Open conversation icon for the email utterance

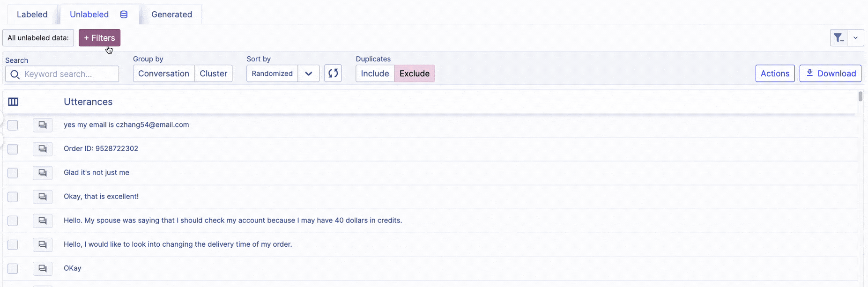(43, 125)
